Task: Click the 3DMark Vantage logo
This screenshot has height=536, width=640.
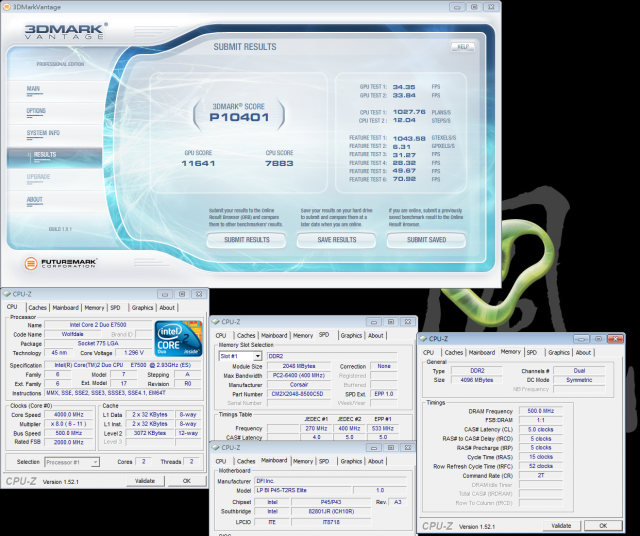Action: (x=64, y=31)
